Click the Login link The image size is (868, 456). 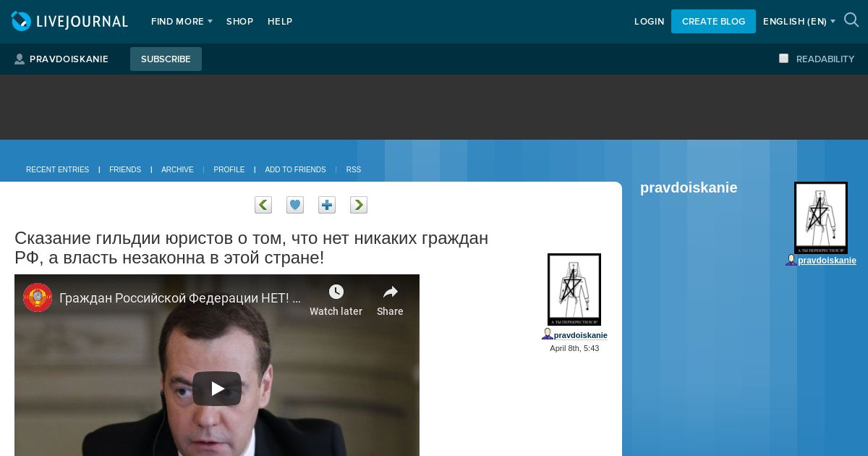(x=649, y=22)
